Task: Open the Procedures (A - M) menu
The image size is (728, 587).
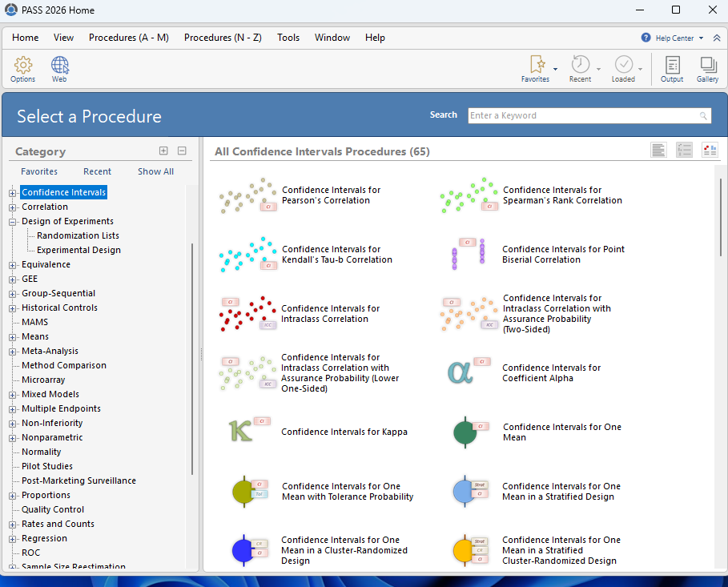Action: (128, 38)
